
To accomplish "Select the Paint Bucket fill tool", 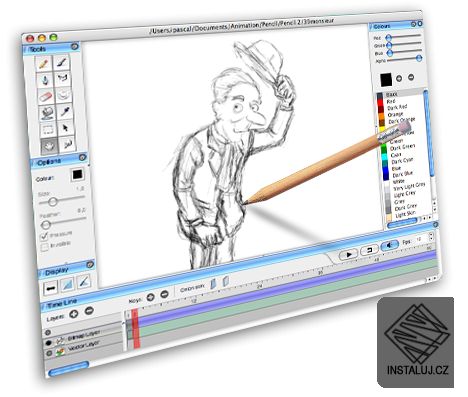I will point(47,113).
